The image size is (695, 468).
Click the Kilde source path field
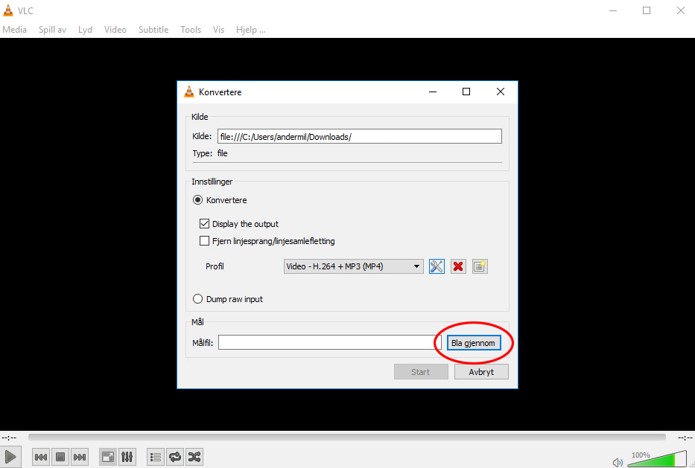coord(359,136)
